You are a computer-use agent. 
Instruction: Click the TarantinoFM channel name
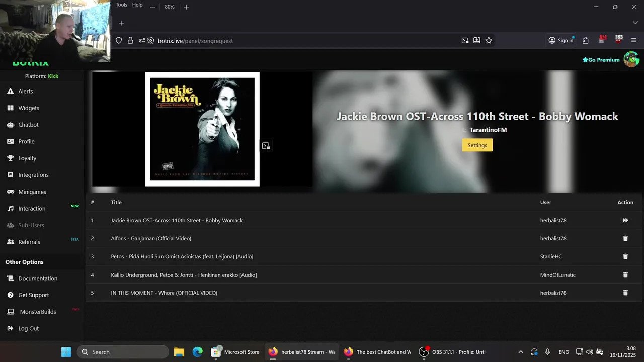pos(488,130)
